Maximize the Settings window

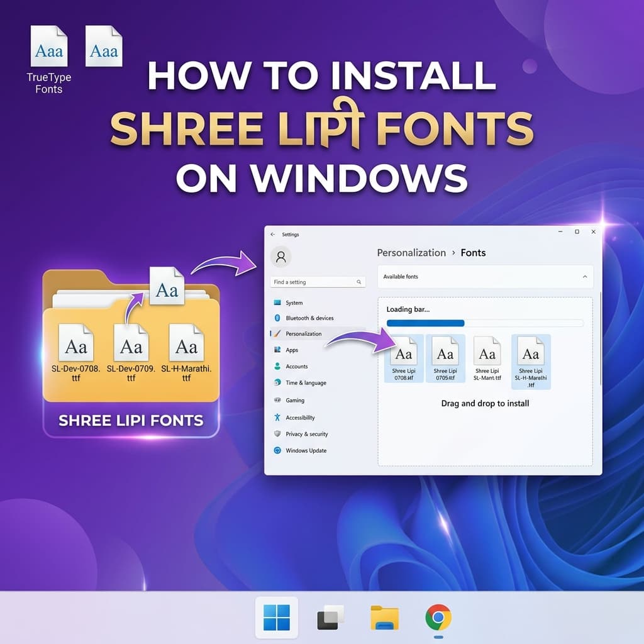point(577,232)
